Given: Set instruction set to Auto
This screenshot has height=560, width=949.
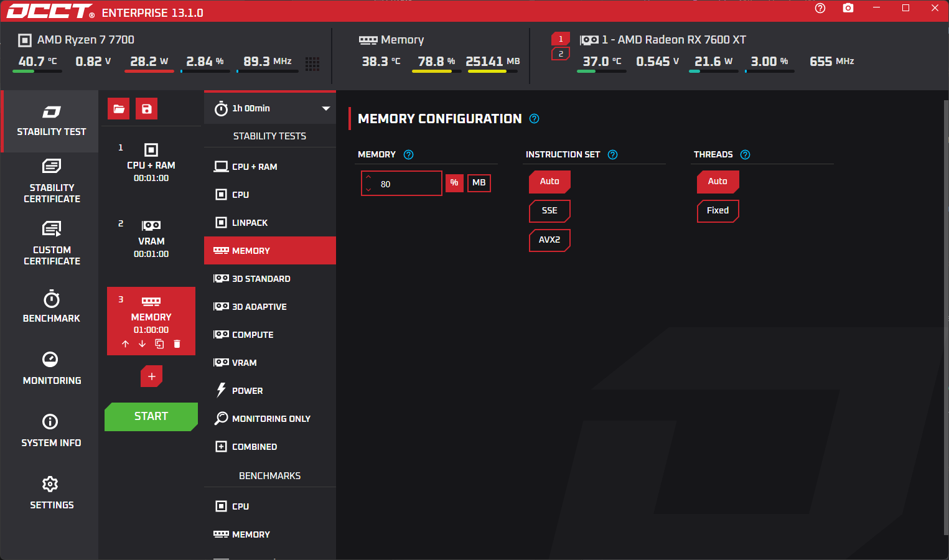Looking at the screenshot, I should [x=549, y=182].
